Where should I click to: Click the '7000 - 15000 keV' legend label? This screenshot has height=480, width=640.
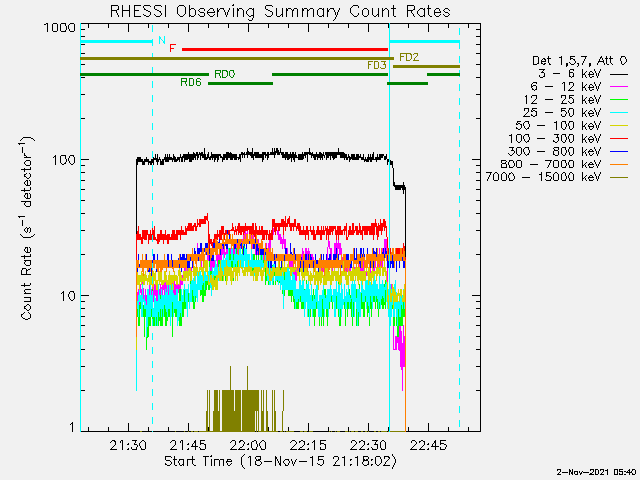point(544,177)
